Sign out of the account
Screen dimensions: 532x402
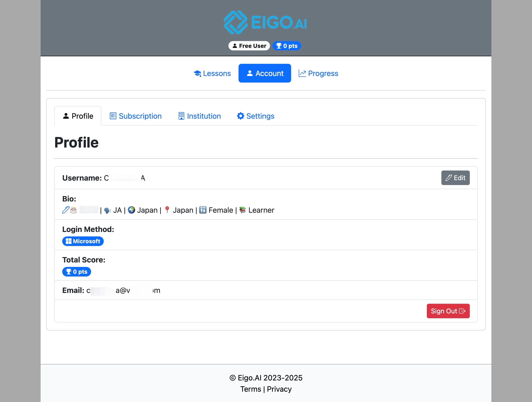(448, 311)
